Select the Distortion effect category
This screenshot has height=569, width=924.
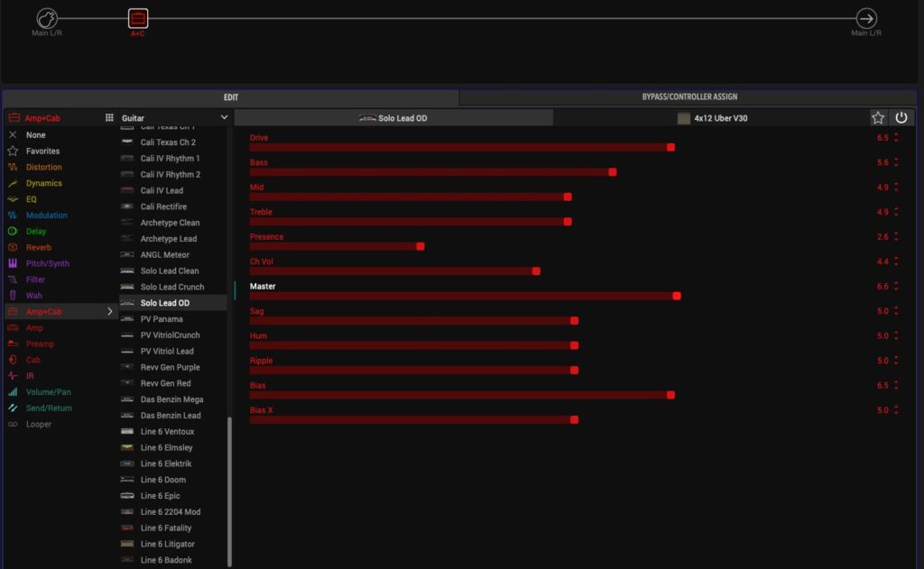[43, 167]
